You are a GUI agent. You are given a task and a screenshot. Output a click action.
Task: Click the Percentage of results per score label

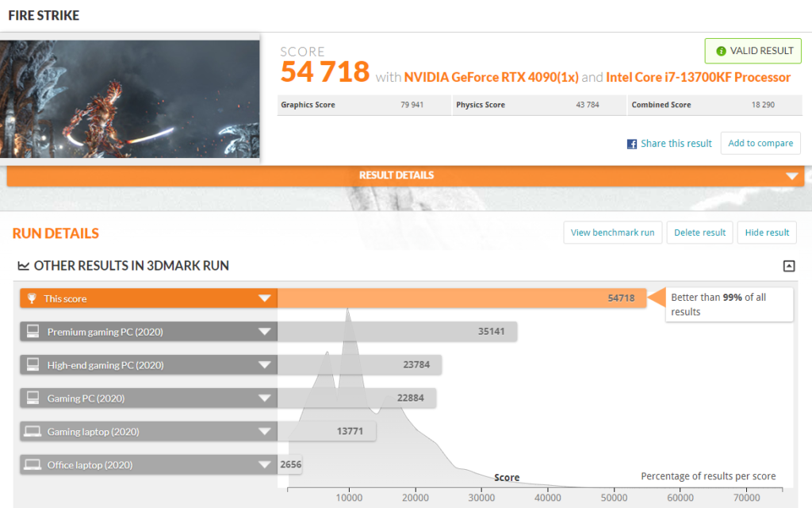coord(708,476)
